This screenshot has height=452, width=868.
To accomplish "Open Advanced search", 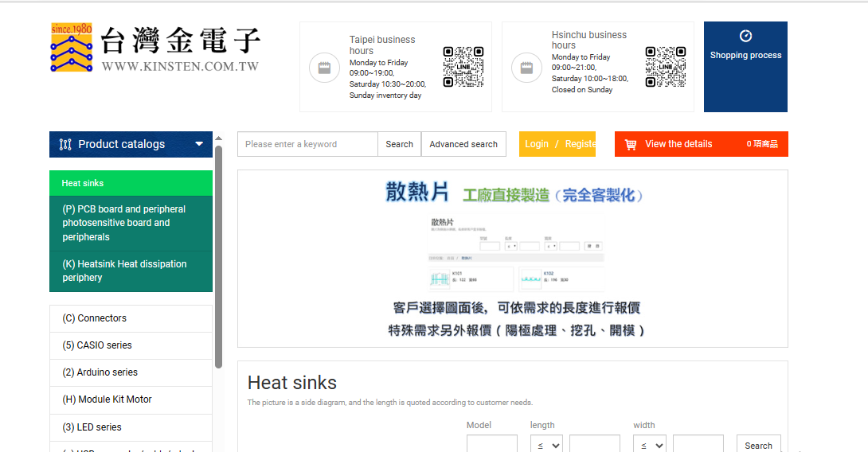I will tap(463, 144).
